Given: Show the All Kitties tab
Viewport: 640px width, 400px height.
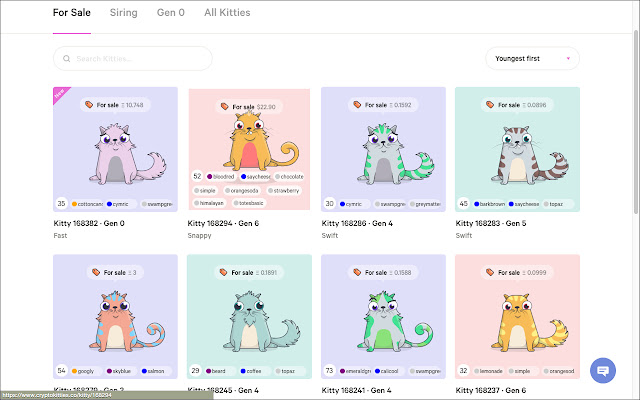Looking at the screenshot, I should [x=227, y=13].
